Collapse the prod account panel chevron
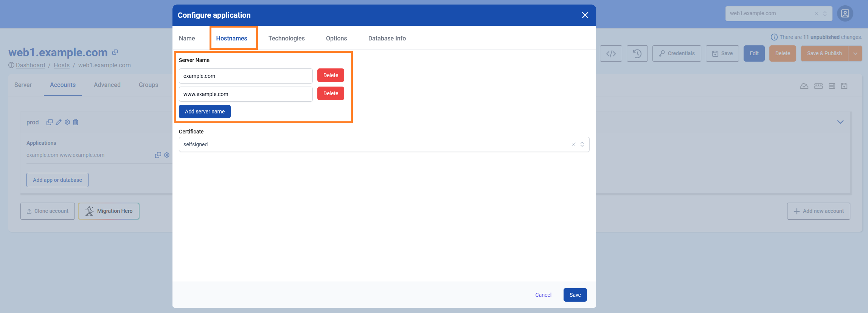 coord(840,122)
